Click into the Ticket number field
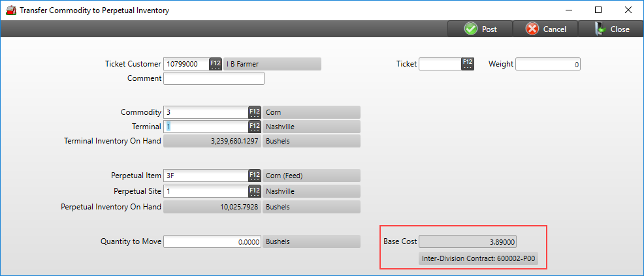The image size is (644, 276). 440,64
